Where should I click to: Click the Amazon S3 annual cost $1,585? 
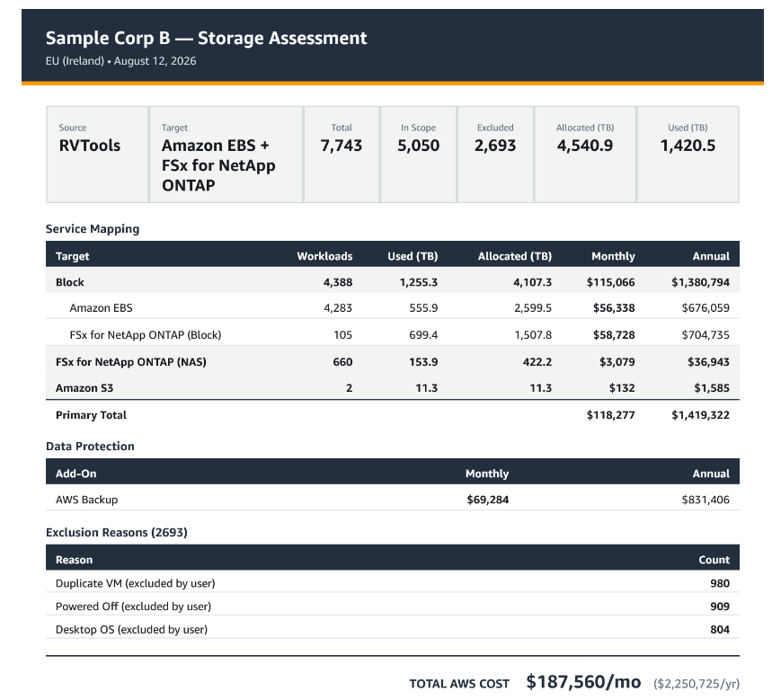tap(712, 388)
